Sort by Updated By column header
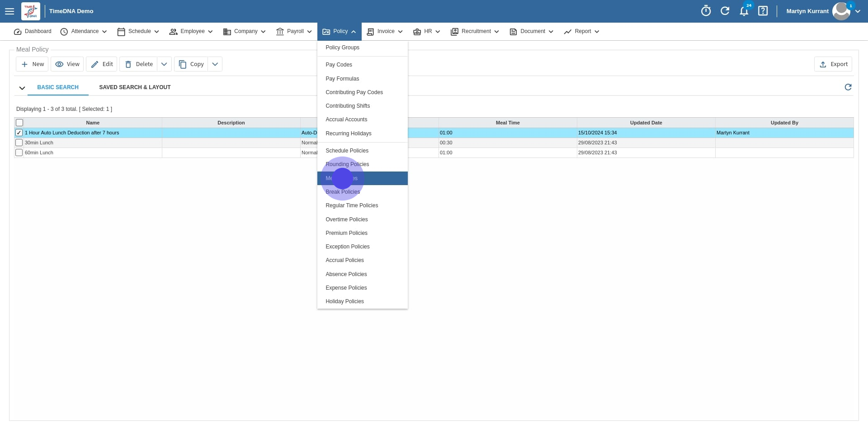868x434 pixels. [x=784, y=123]
